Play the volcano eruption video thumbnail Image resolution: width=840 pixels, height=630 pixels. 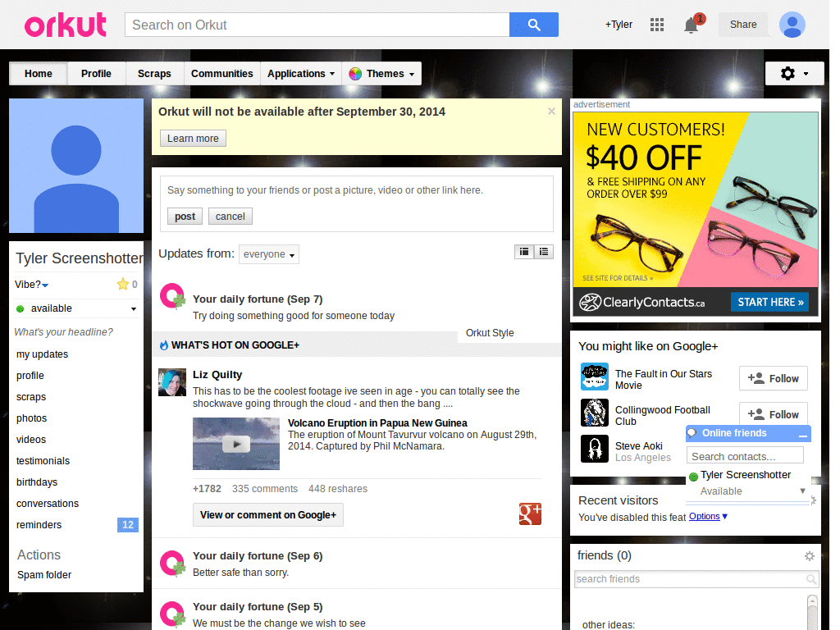coord(236,444)
